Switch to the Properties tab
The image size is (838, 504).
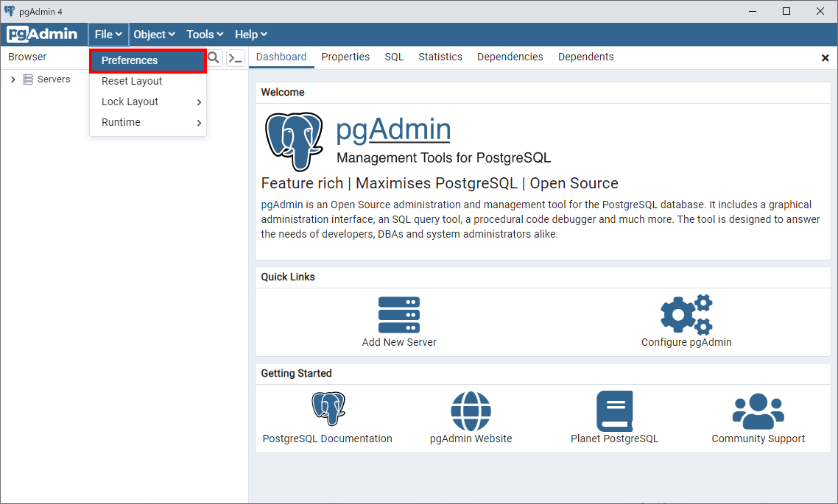point(345,57)
